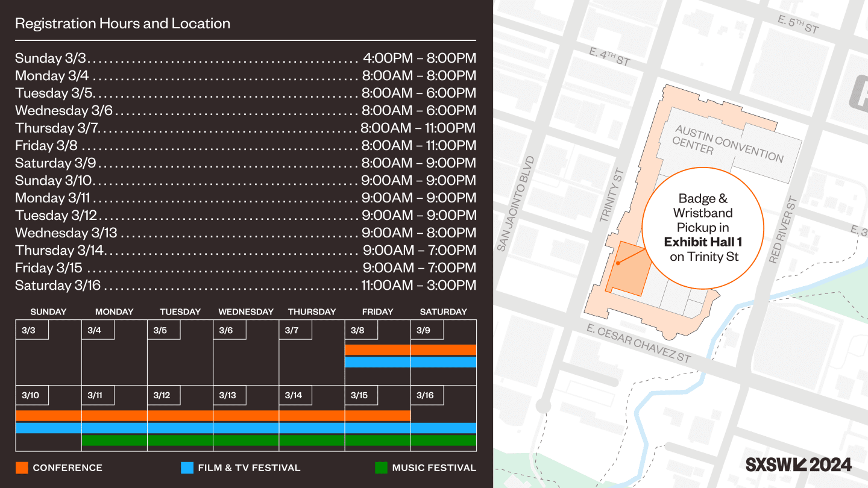Image resolution: width=868 pixels, height=488 pixels.
Task: Click the 3/15 calendar date box
Action: (x=361, y=395)
